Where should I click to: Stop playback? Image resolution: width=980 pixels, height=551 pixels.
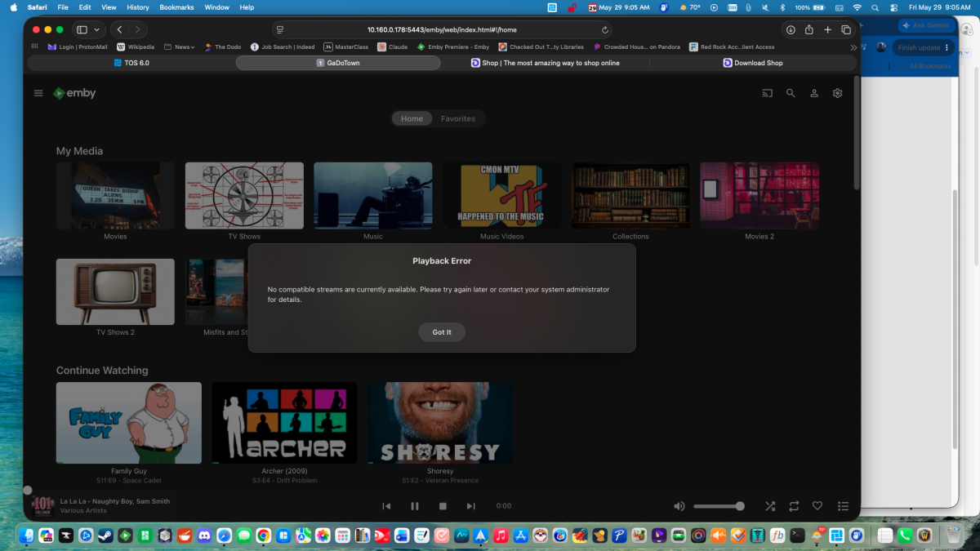click(x=443, y=506)
